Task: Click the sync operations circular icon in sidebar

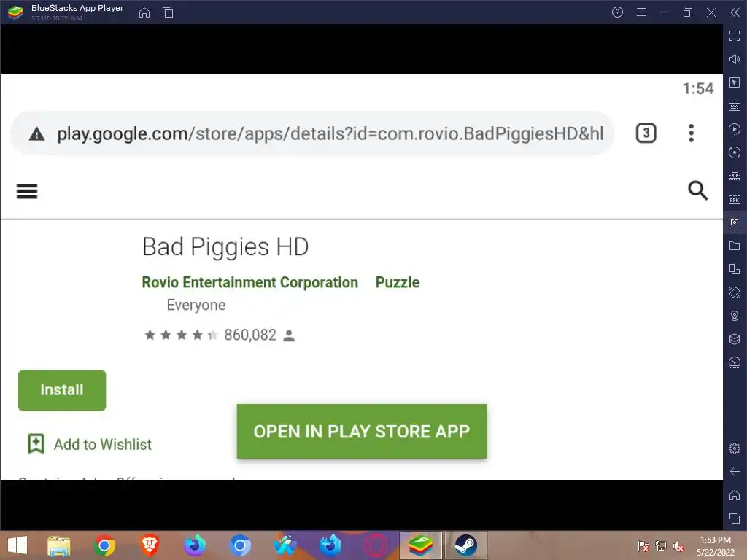Action: coord(735,152)
